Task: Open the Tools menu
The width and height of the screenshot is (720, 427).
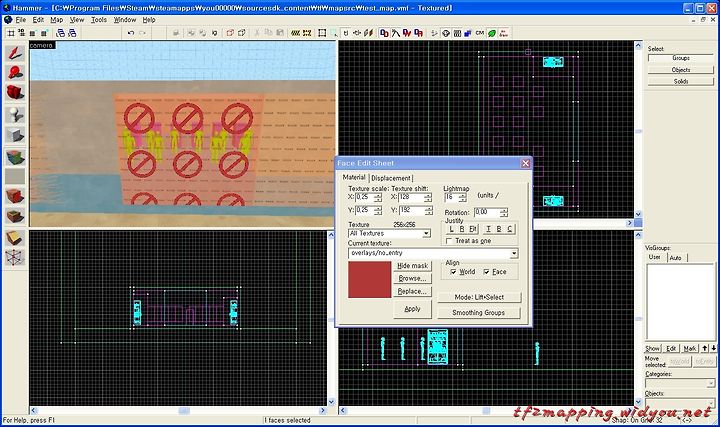Action: coord(99,20)
